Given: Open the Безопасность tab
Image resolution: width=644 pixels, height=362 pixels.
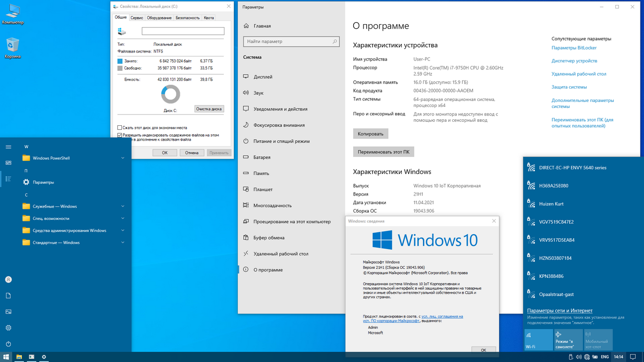Looking at the screenshot, I should pos(188,18).
